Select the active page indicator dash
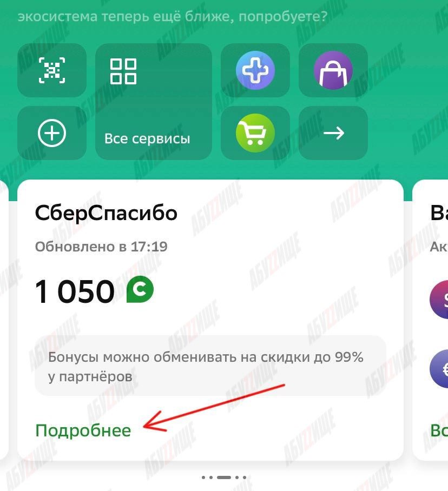Image resolution: width=448 pixels, height=491 pixels. (224, 477)
